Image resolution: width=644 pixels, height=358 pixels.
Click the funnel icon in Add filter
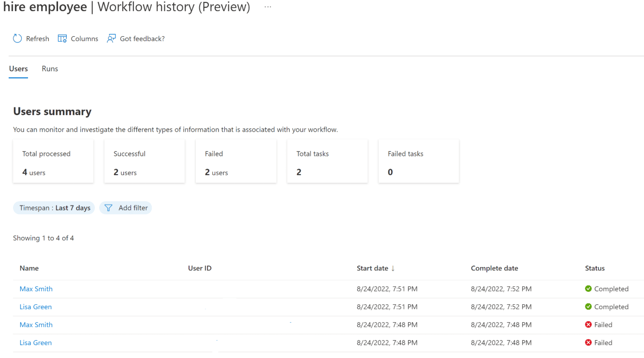pyautogui.click(x=109, y=208)
